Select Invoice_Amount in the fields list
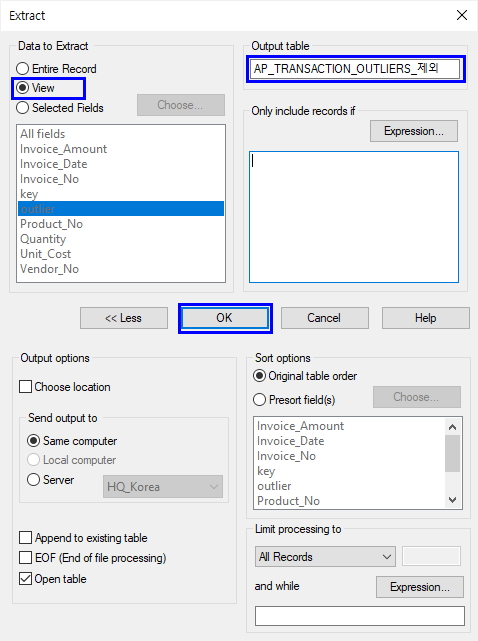Screen dimensions: 478x641 [64, 149]
